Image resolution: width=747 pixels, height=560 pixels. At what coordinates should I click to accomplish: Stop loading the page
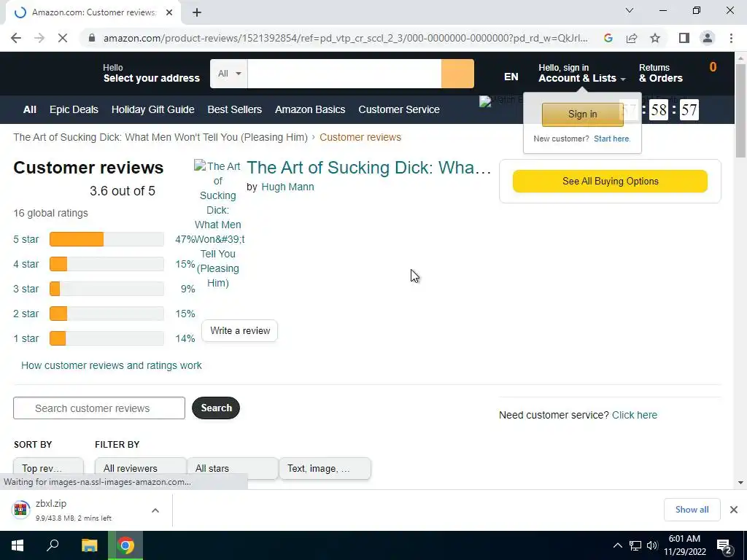[63, 38]
